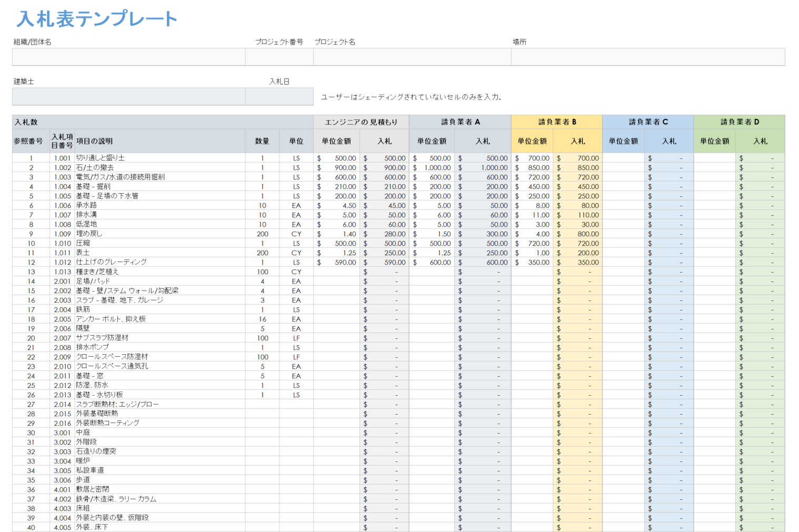Select the cell 圧縮
Image resolution: width=799 pixels, height=532 pixels.
click(x=160, y=243)
